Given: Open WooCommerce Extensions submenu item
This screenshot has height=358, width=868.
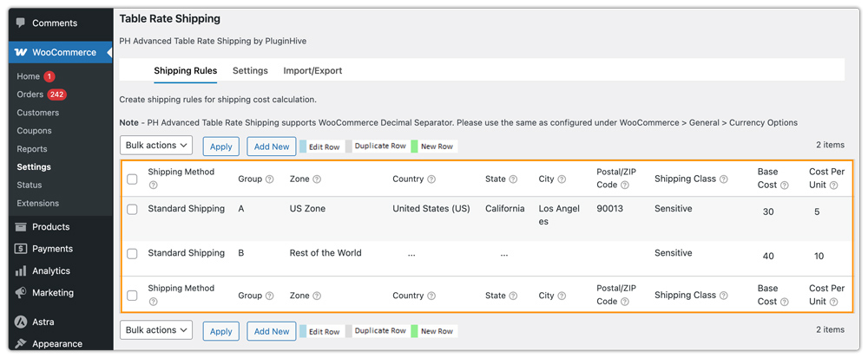Looking at the screenshot, I should tap(37, 204).
